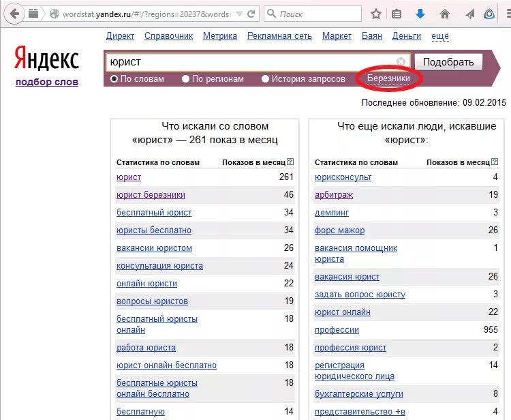This screenshot has width=511, height=420.
Task: Open the юрист онлайн бесплатно link
Action: [166, 365]
